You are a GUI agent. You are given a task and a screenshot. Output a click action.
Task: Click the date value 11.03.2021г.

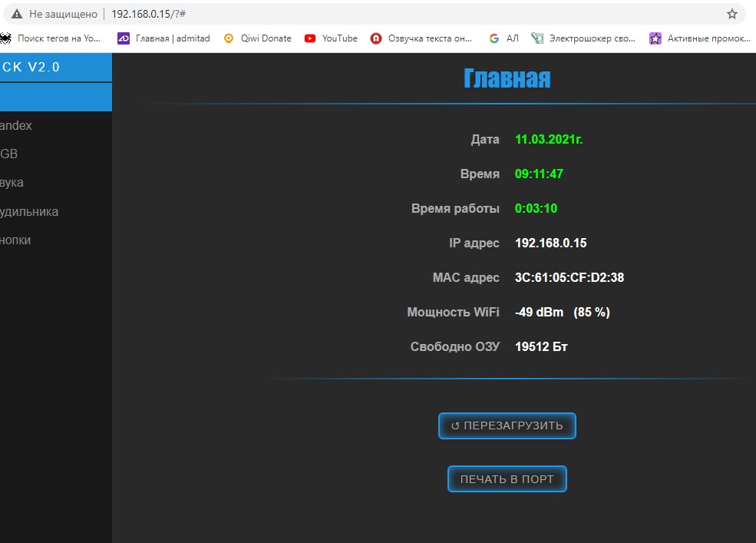[x=549, y=140]
